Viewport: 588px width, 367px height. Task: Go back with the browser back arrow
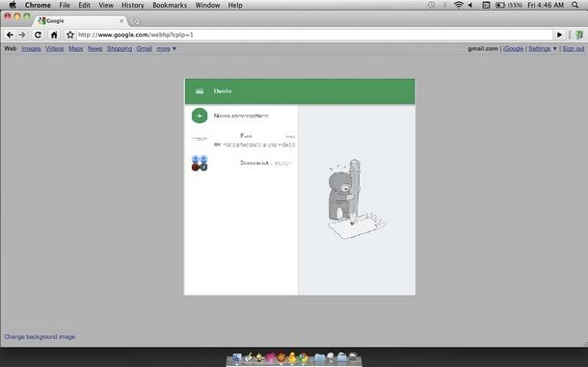(x=11, y=35)
